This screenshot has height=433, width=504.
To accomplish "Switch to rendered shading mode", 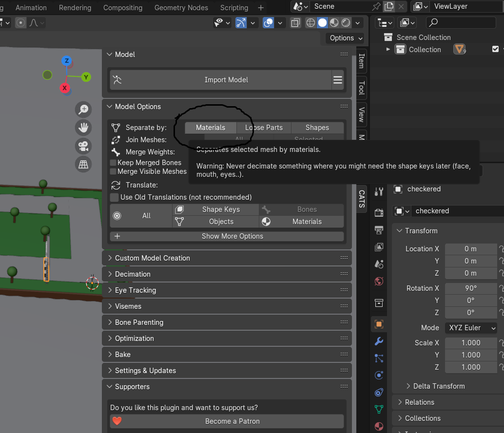I will 346,23.
